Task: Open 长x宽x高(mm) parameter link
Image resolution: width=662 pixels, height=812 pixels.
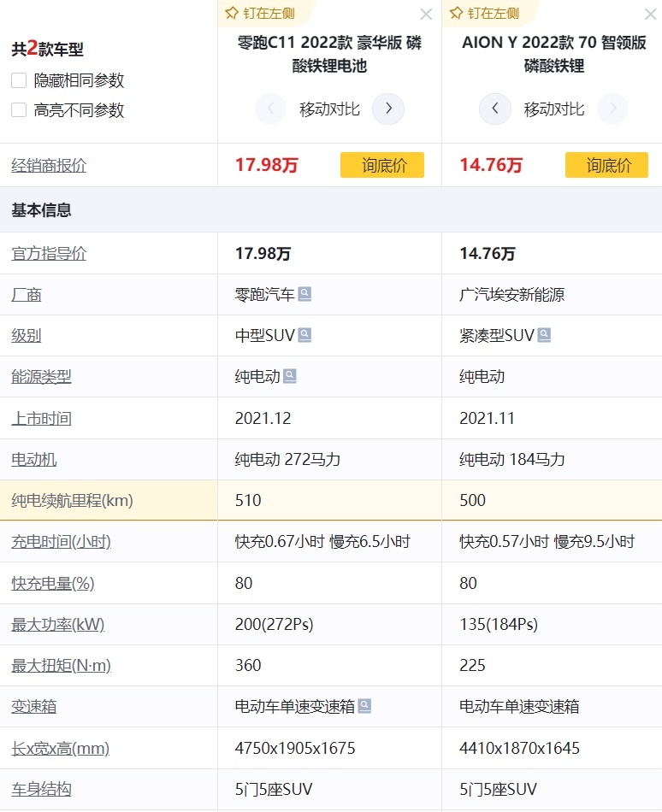Action: coord(60,748)
